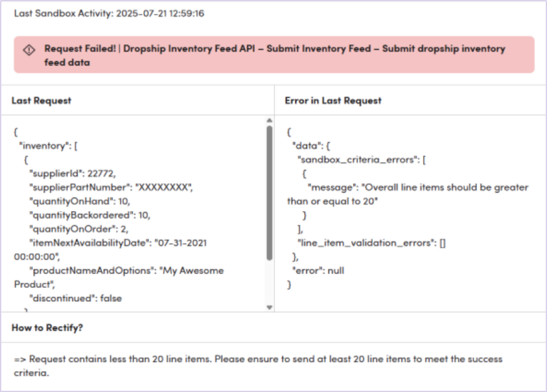547x392 pixels.
Task: Select the Last Request panel header
Action: tap(42, 101)
